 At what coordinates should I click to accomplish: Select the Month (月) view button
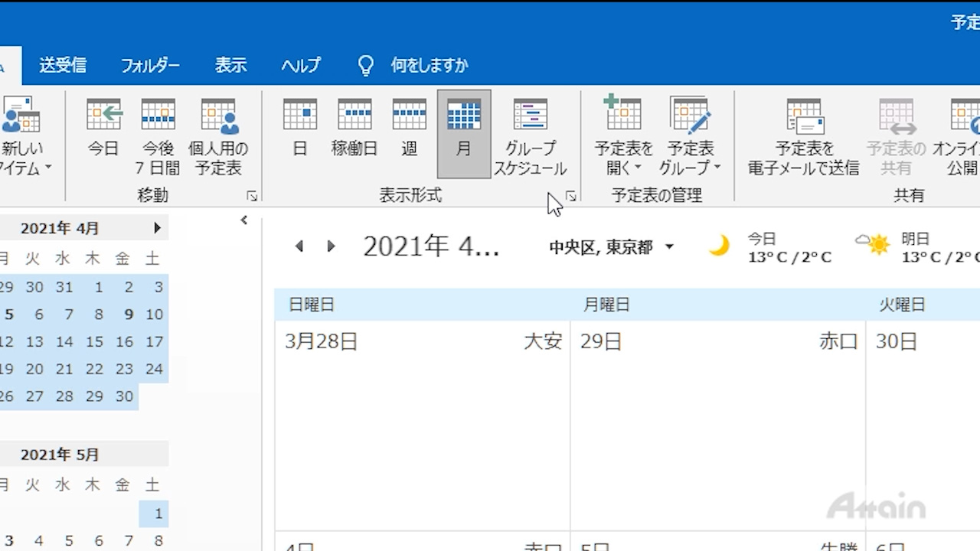point(463,132)
